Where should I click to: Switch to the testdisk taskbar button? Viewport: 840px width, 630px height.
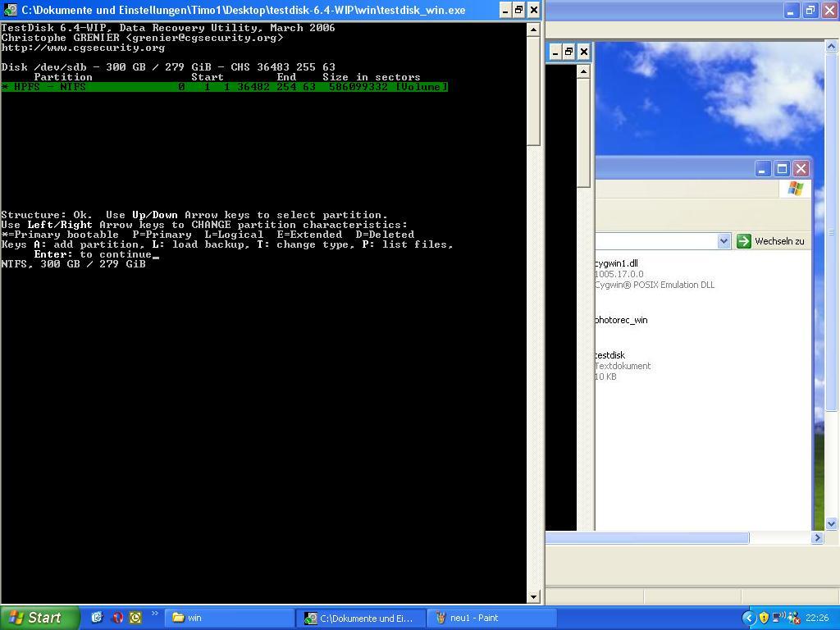click(x=361, y=618)
